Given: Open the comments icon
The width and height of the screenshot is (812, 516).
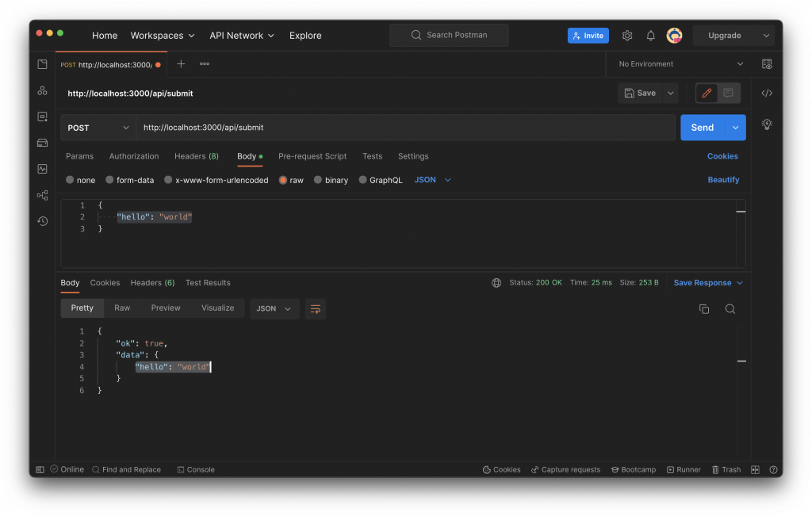Looking at the screenshot, I should (x=728, y=94).
